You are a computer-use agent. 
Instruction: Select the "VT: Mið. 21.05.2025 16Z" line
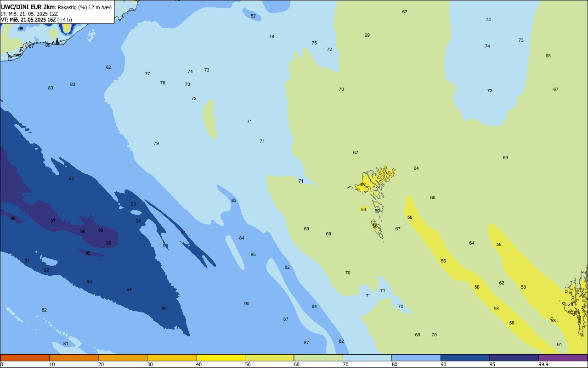28,19
